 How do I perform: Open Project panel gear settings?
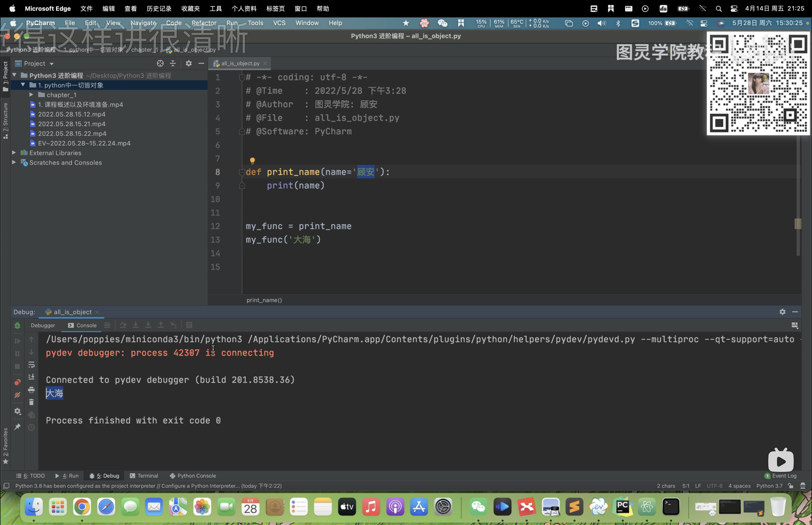189,63
